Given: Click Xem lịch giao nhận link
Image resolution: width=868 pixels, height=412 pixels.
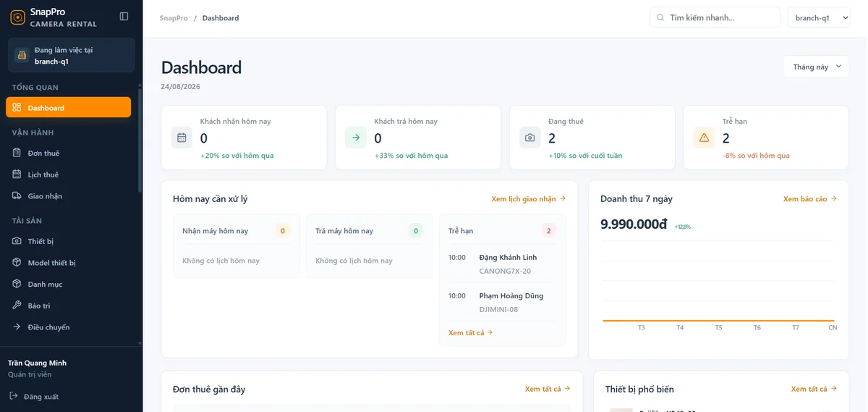Looking at the screenshot, I should click(528, 198).
